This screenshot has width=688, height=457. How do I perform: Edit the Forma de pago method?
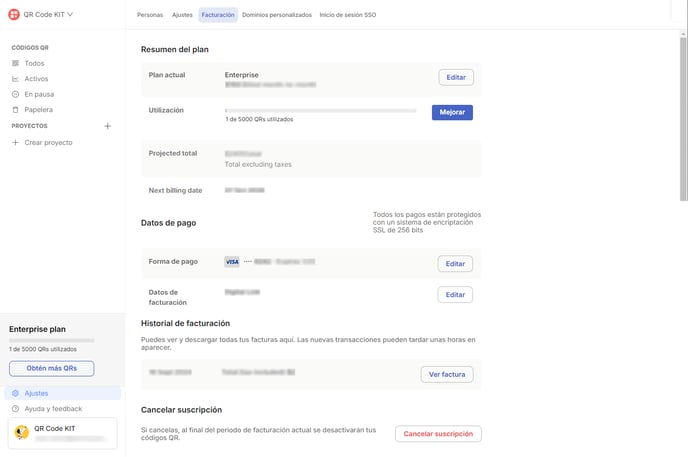tap(455, 264)
